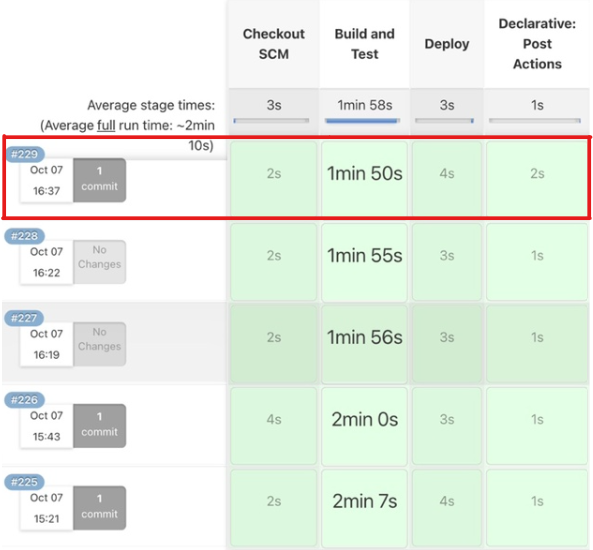This screenshot has height=550, width=593.
Task: Select Build and Test cell showing 1min 55s
Action: pos(365,262)
